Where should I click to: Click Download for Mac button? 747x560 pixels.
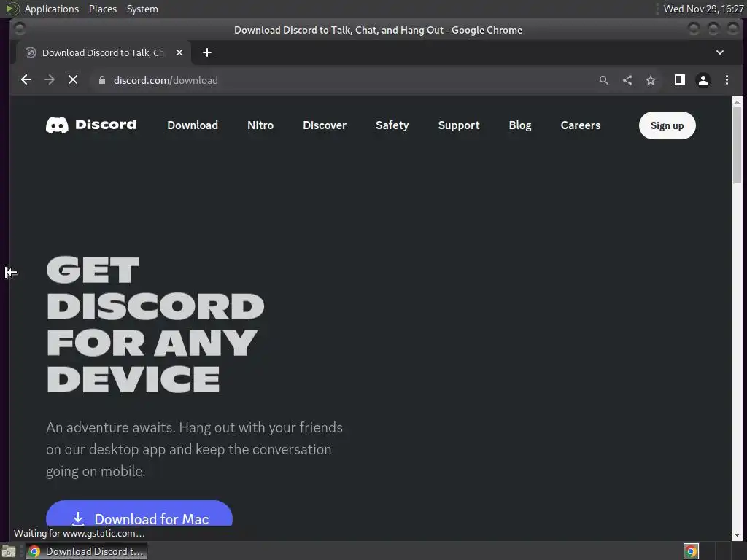tap(139, 514)
